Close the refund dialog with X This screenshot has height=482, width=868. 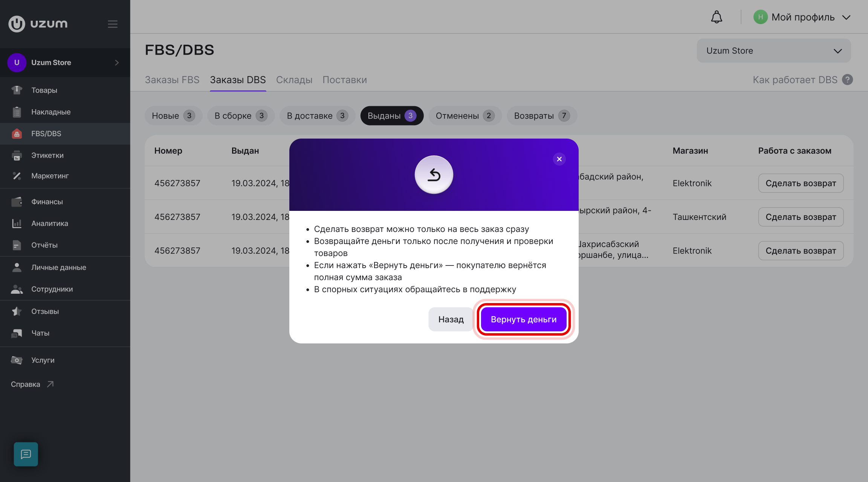point(559,159)
